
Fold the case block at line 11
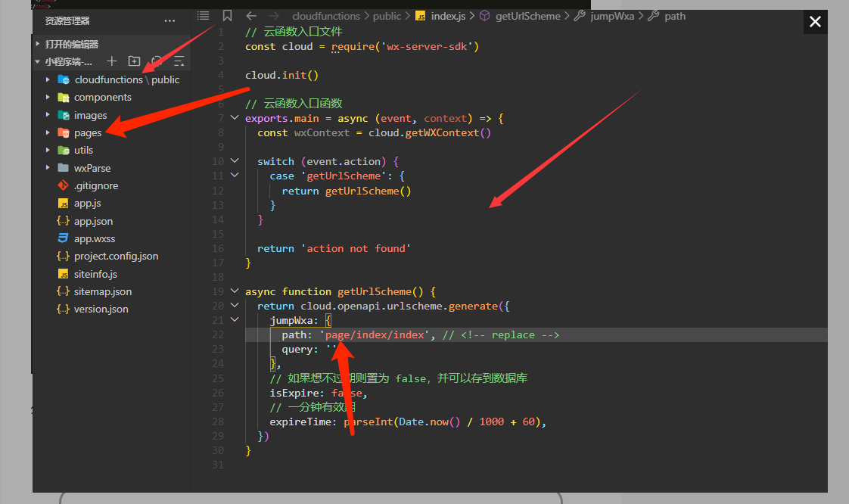click(x=235, y=175)
